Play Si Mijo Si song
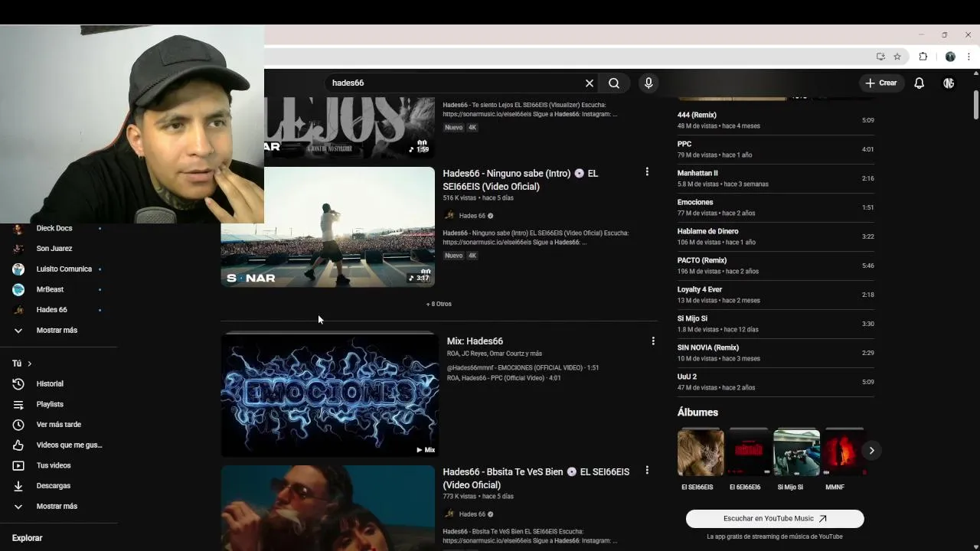This screenshot has height=551, width=980. coord(776,324)
